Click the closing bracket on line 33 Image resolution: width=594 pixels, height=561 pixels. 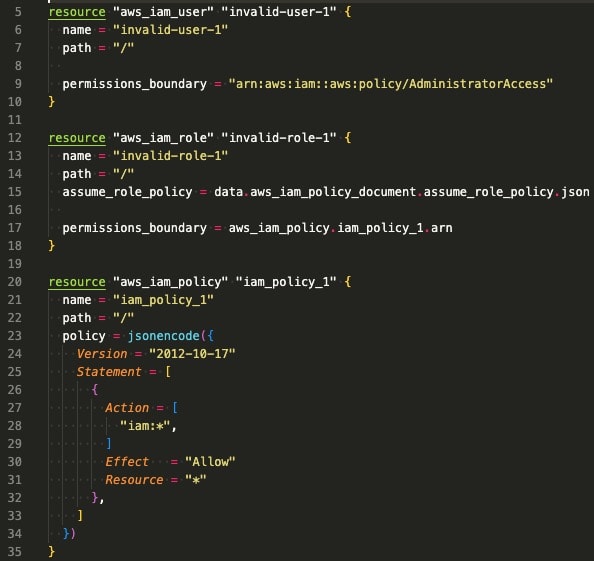(x=80, y=516)
